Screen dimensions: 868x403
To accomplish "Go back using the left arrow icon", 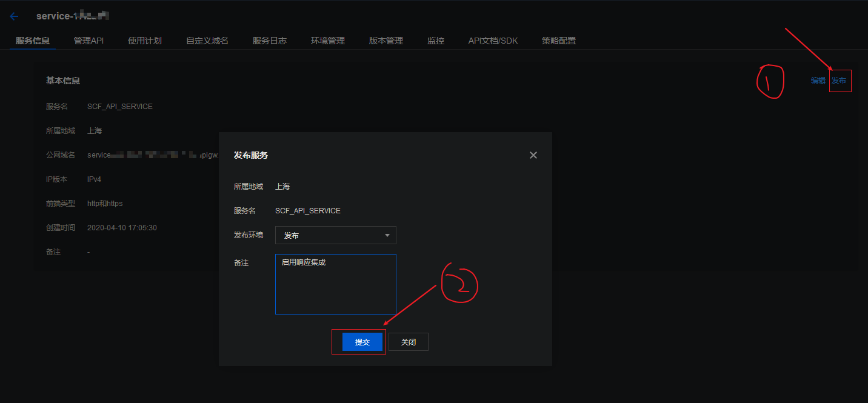I will pos(14,16).
